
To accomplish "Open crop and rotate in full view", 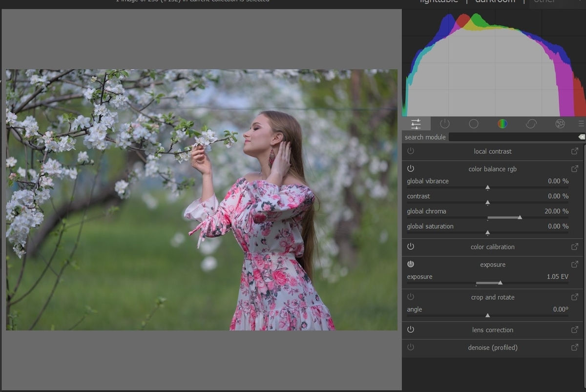I will click(575, 297).
